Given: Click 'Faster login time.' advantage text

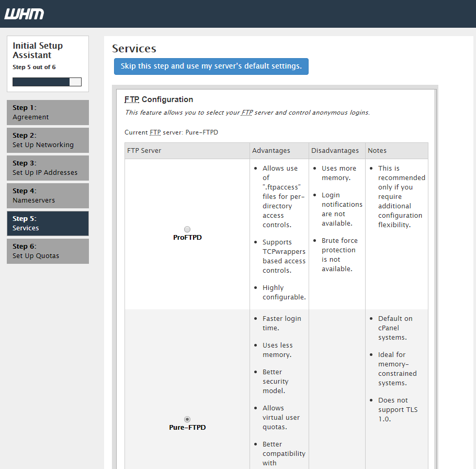Looking at the screenshot, I should tap(282, 323).
